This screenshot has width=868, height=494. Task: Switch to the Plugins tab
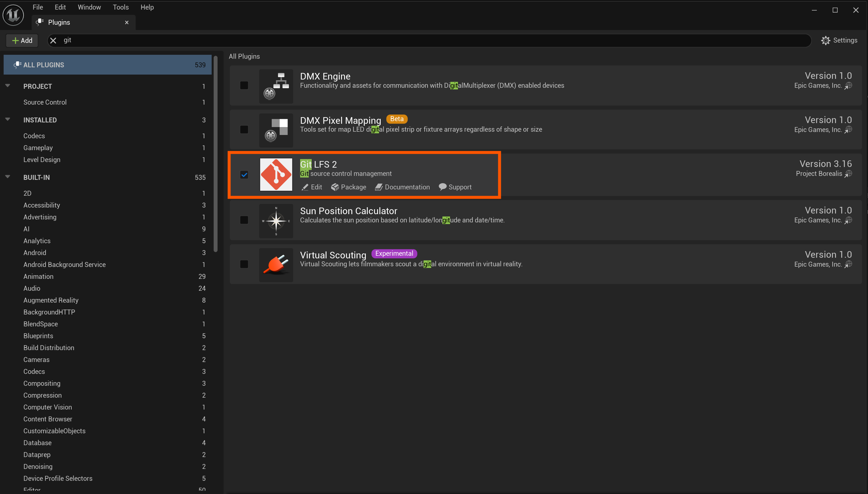tap(84, 22)
